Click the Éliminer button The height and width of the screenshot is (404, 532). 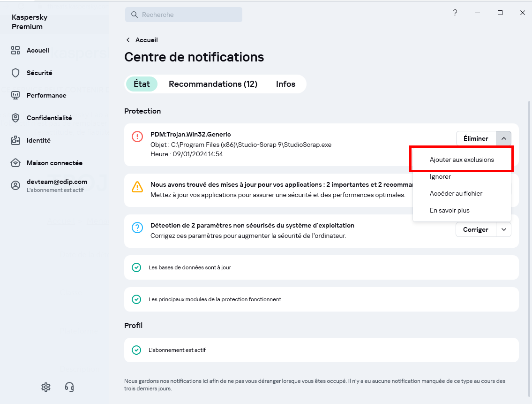click(476, 138)
